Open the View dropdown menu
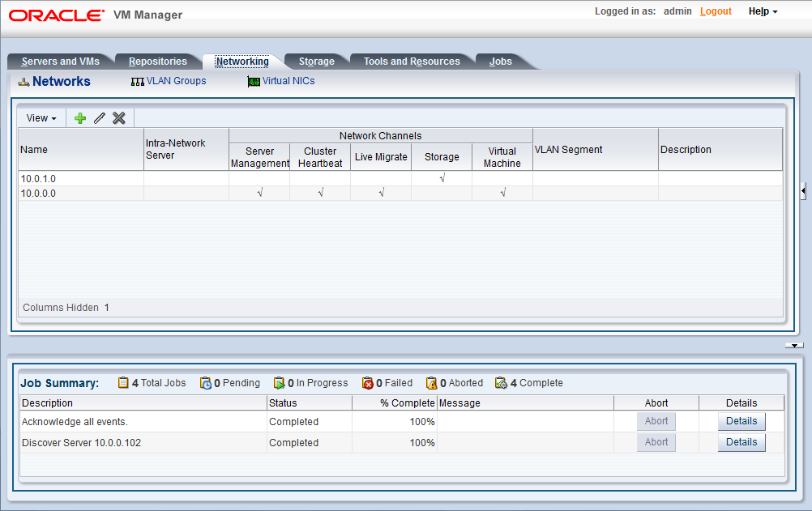This screenshot has height=511, width=812. (41, 117)
